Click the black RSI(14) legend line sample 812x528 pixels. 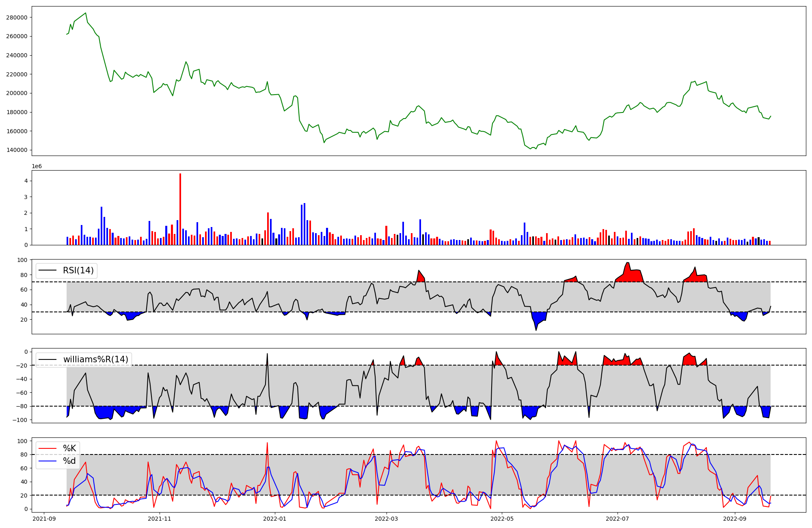coord(47,270)
